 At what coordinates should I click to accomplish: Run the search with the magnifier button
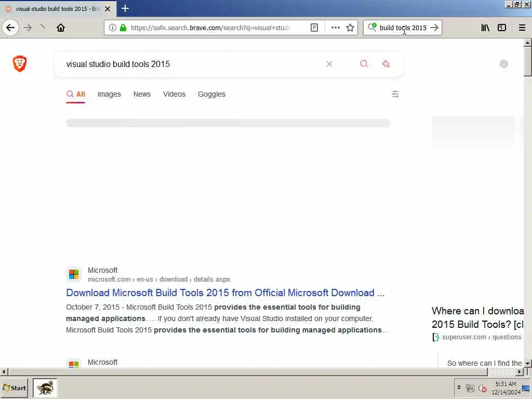[364, 64]
